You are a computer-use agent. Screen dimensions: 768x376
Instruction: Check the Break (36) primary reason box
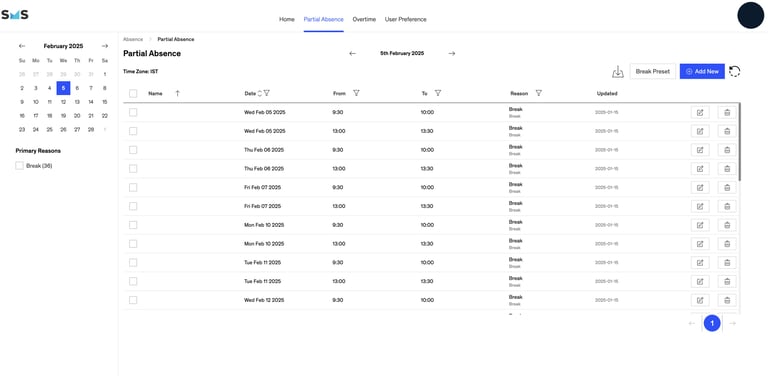[x=20, y=166]
